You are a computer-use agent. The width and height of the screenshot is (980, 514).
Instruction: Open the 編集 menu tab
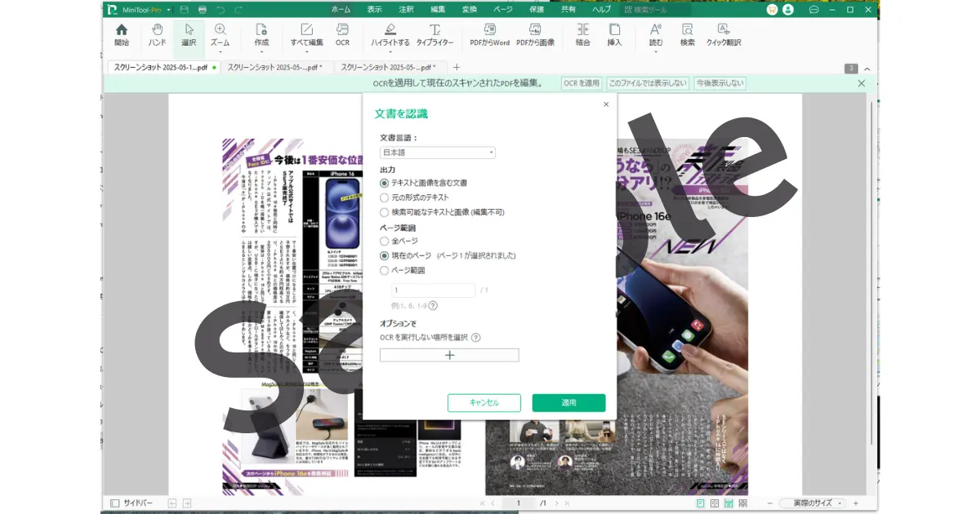(438, 10)
